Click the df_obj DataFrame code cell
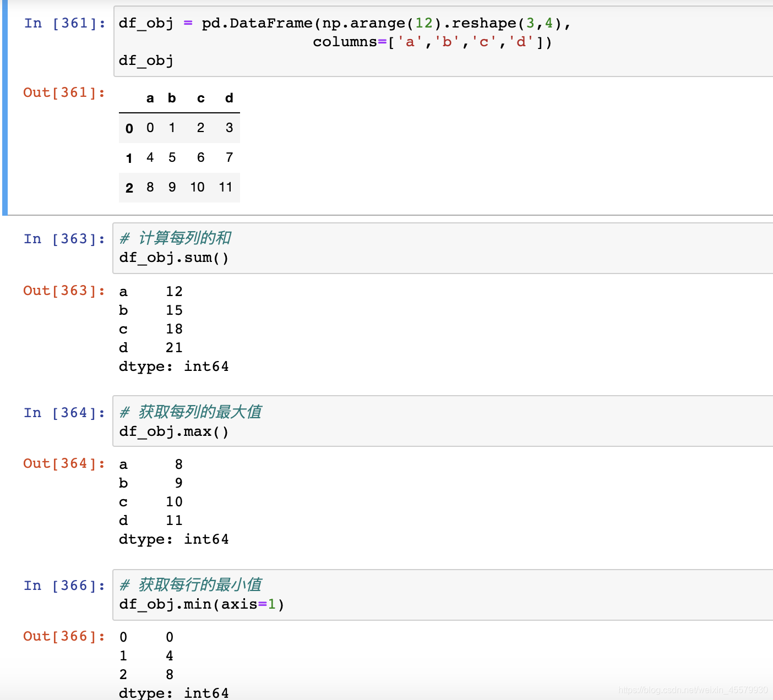The image size is (773, 700). [443, 41]
